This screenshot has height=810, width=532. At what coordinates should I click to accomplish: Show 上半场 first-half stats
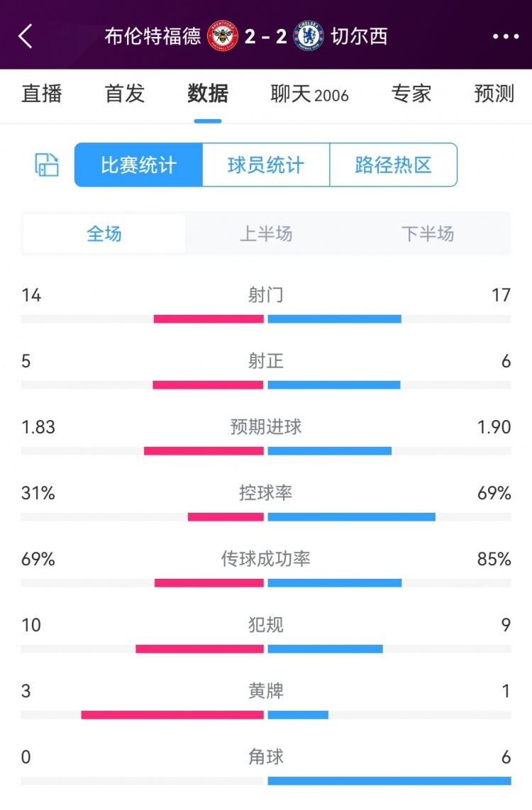(266, 234)
